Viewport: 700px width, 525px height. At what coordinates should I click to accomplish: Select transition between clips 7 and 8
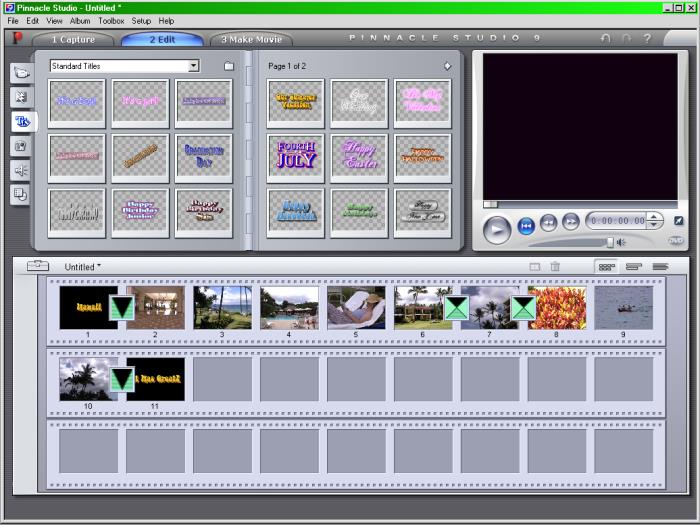point(524,308)
